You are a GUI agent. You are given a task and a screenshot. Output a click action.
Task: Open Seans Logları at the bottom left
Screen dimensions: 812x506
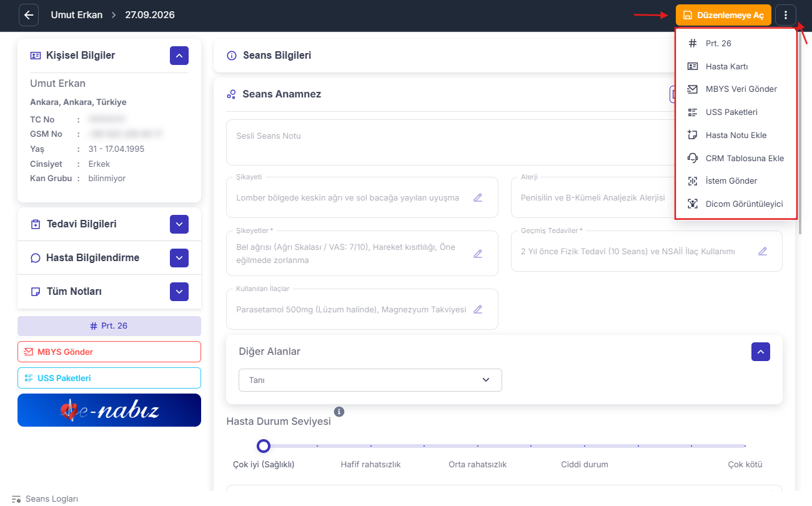[x=45, y=499]
